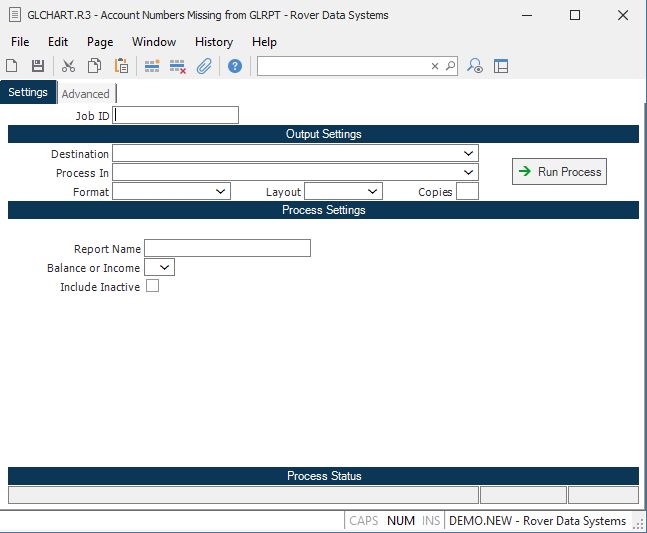Screen dimensions: 647x533
Task: Open Help with the question mark icon
Action: [x=235, y=66]
